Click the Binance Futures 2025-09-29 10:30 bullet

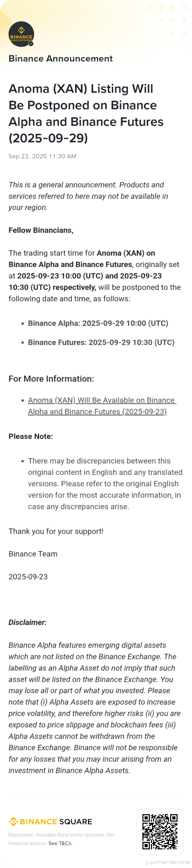point(101,342)
